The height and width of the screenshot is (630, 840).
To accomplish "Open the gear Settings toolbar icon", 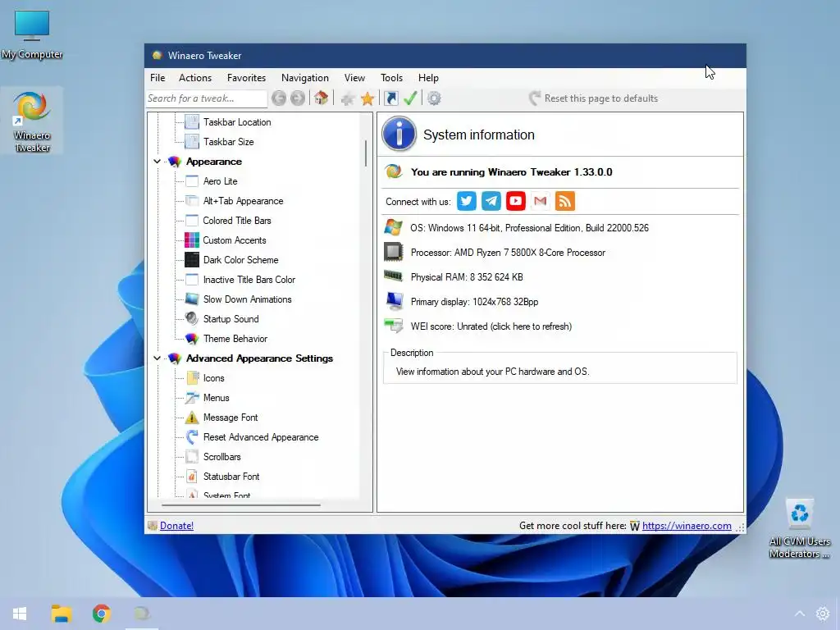I will pos(435,98).
